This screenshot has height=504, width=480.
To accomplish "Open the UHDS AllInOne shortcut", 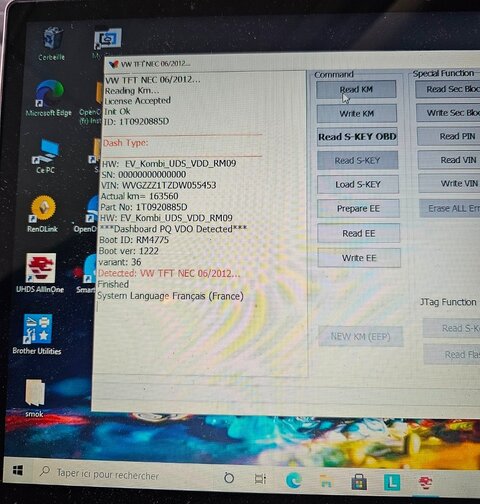I will click(40, 273).
